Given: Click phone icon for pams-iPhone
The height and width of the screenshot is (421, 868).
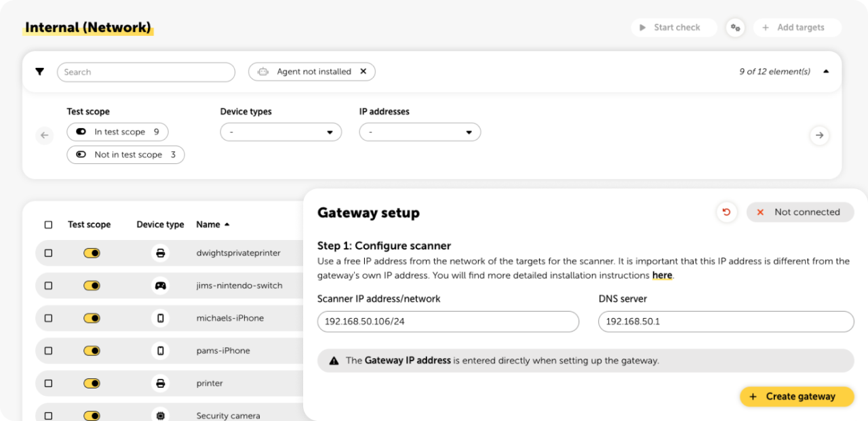Looking at the screenshot, I should [x=160, y=350].
